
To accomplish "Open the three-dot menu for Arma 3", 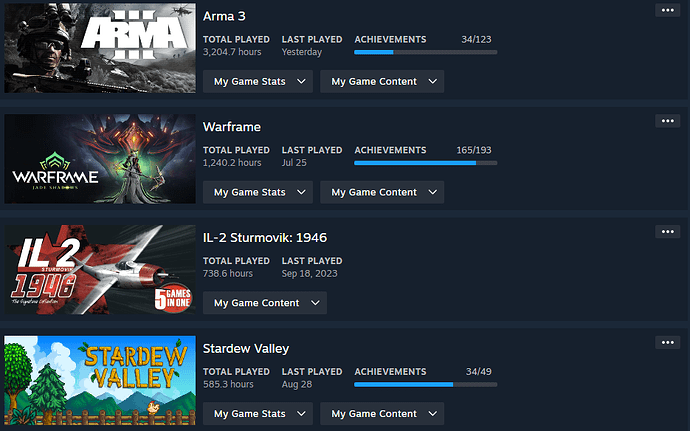I will pyautogui.click(x=668, y=10).
